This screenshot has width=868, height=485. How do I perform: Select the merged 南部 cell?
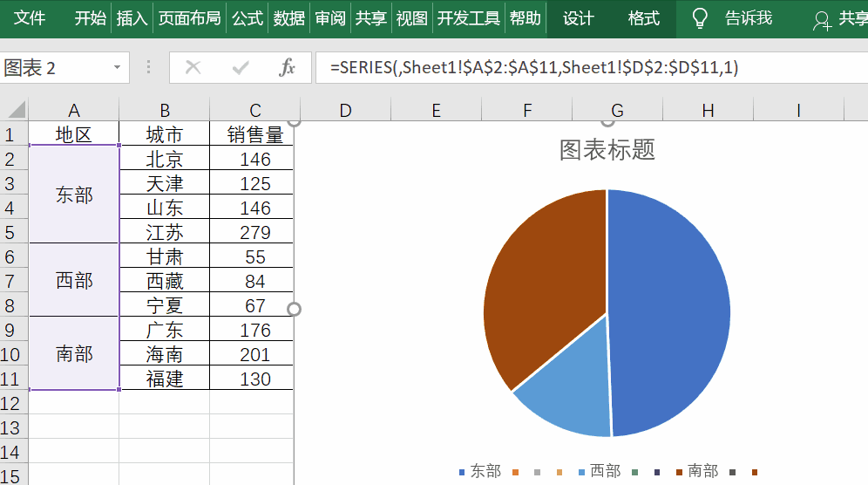tap(73, 353)
